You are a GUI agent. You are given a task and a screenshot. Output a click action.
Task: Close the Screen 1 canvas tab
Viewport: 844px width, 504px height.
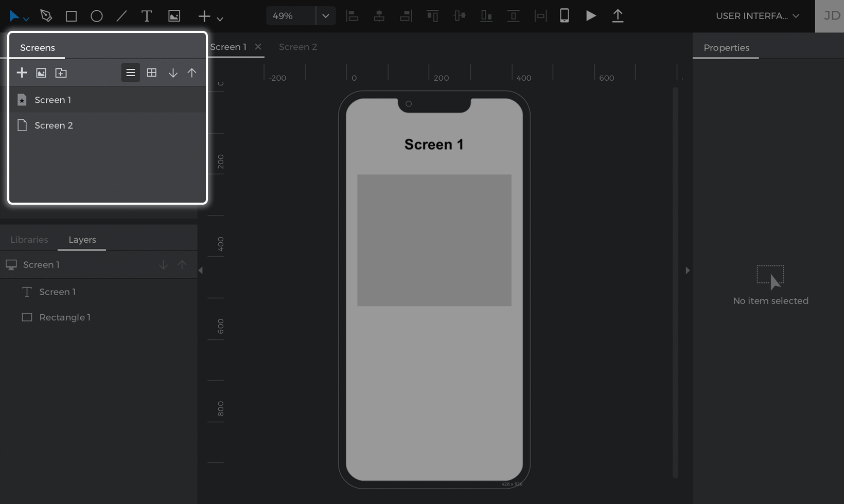tap(258, 47)
